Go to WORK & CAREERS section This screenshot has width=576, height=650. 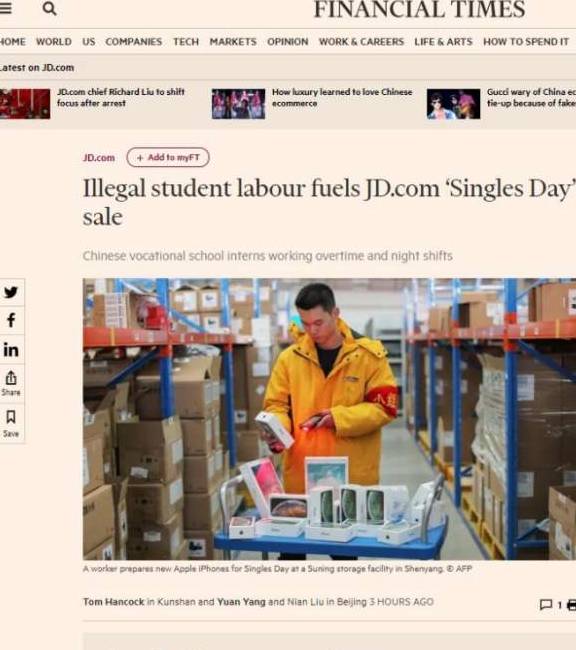coord(361,42)
